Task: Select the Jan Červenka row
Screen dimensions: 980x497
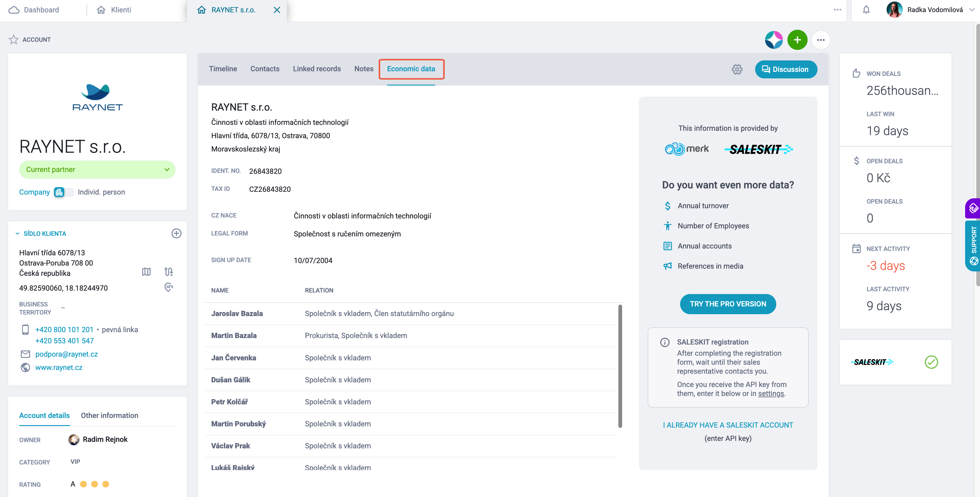Action: 411,358
